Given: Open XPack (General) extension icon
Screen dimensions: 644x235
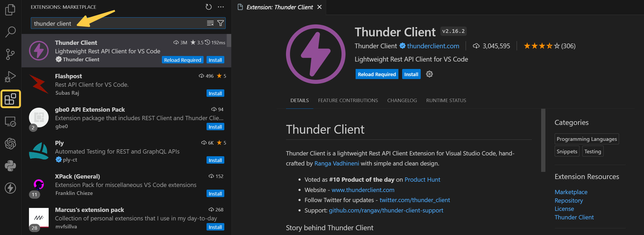Looking at the screenshot, I should pyautogui.click(x=39, y=184).
